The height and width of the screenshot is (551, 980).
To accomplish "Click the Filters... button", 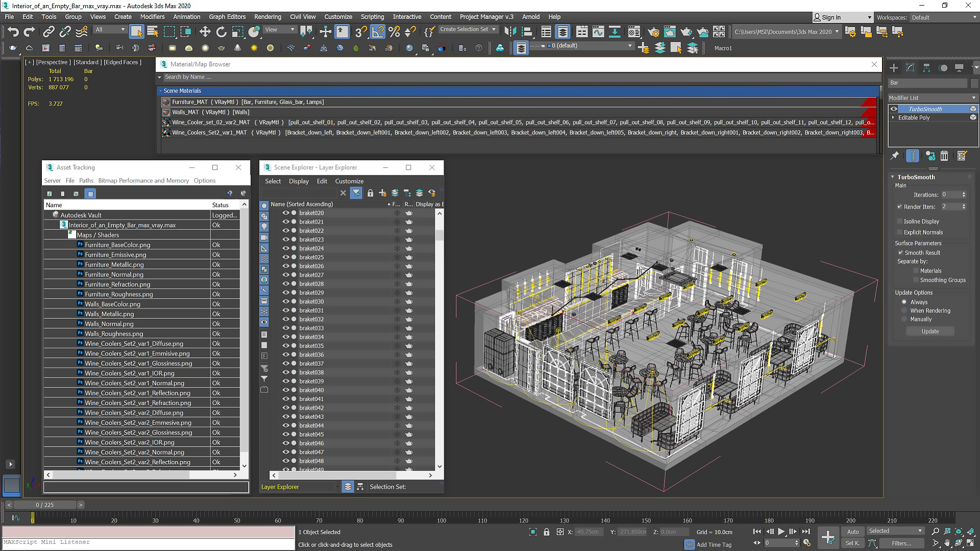I will (x=901, y=544).
